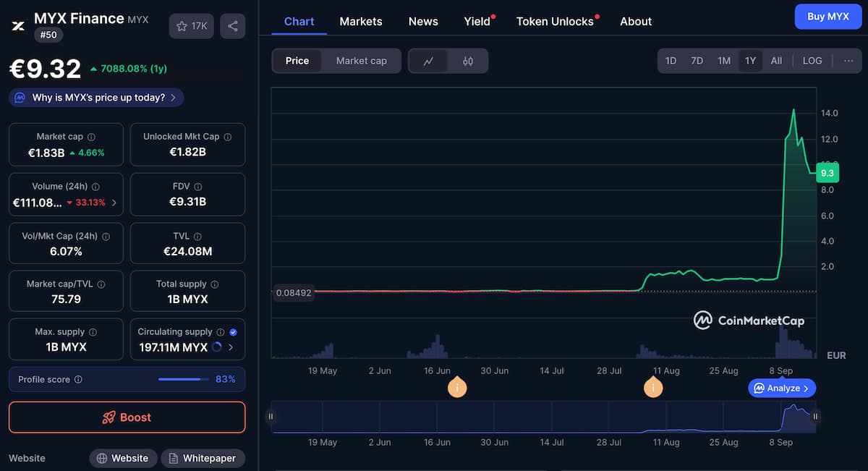
Task: Open the News tab
Action: [x=423, y=22]
